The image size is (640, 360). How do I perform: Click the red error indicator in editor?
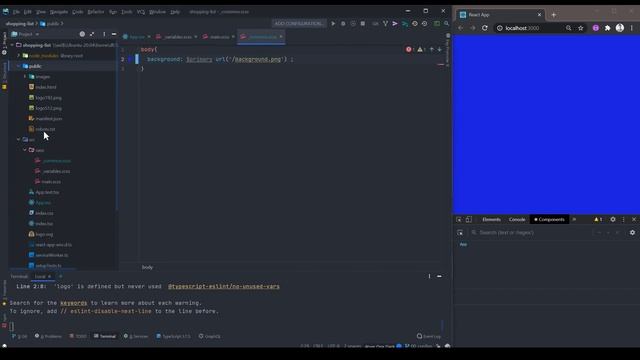(409, 49)
